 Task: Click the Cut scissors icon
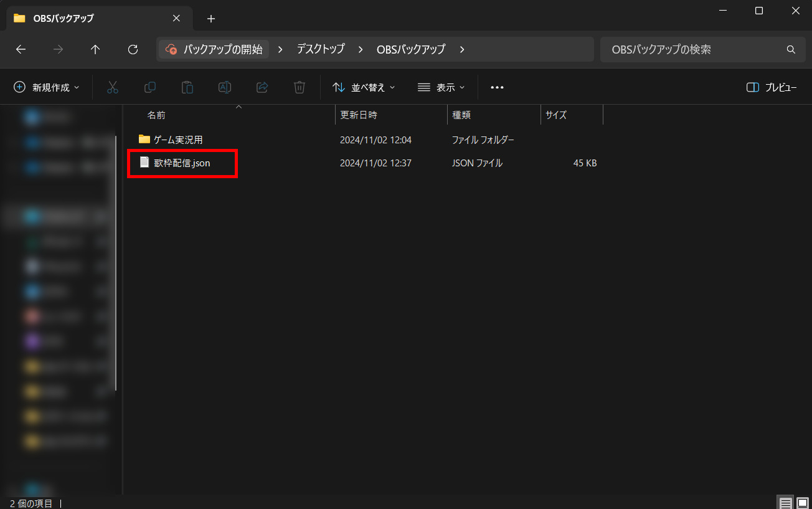[x=113, y=87]
